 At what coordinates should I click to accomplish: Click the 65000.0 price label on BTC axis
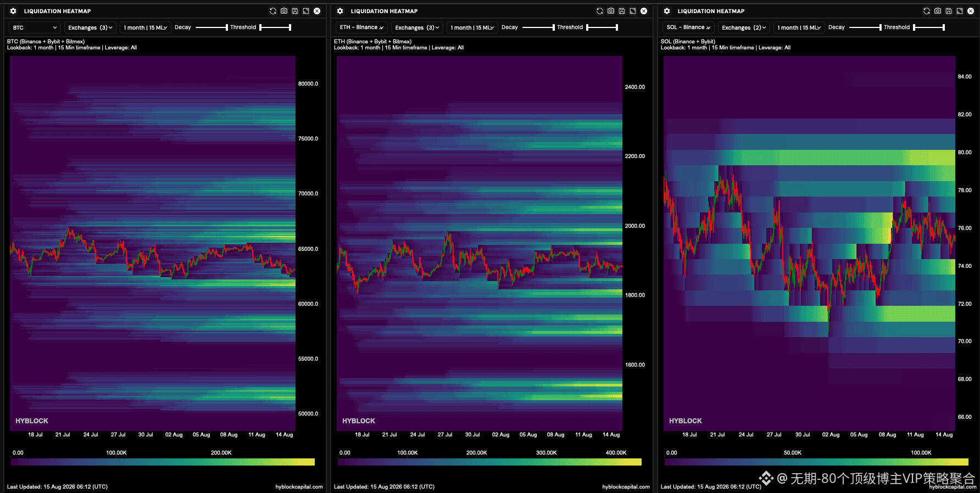pyautogui.click(x=308, y=249)
